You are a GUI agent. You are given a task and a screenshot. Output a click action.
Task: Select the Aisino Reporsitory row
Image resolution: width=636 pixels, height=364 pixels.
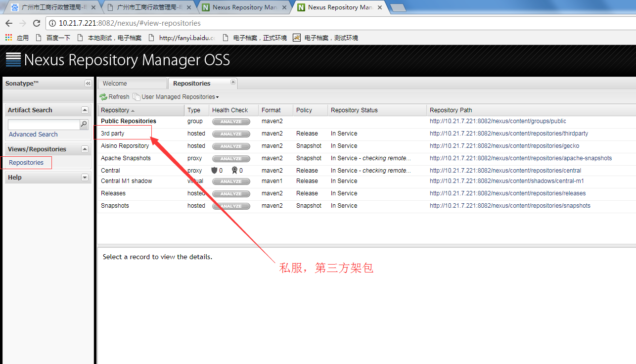[366, 146]
